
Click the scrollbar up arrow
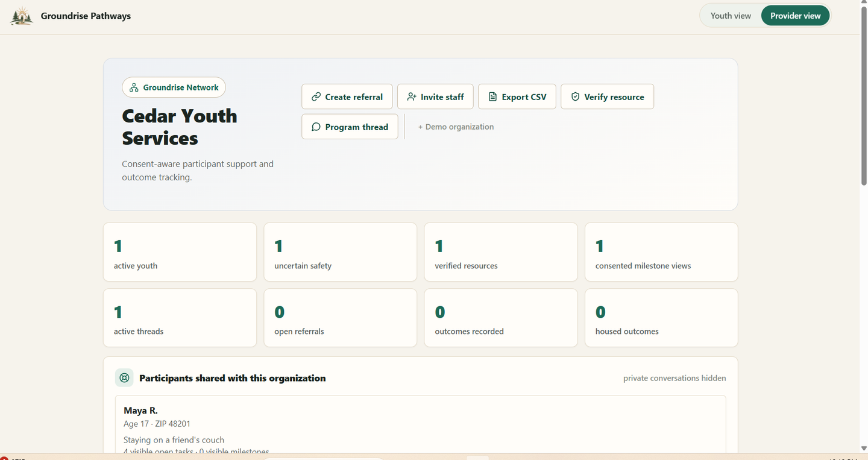pyautogui.click(x=864, y=4)
